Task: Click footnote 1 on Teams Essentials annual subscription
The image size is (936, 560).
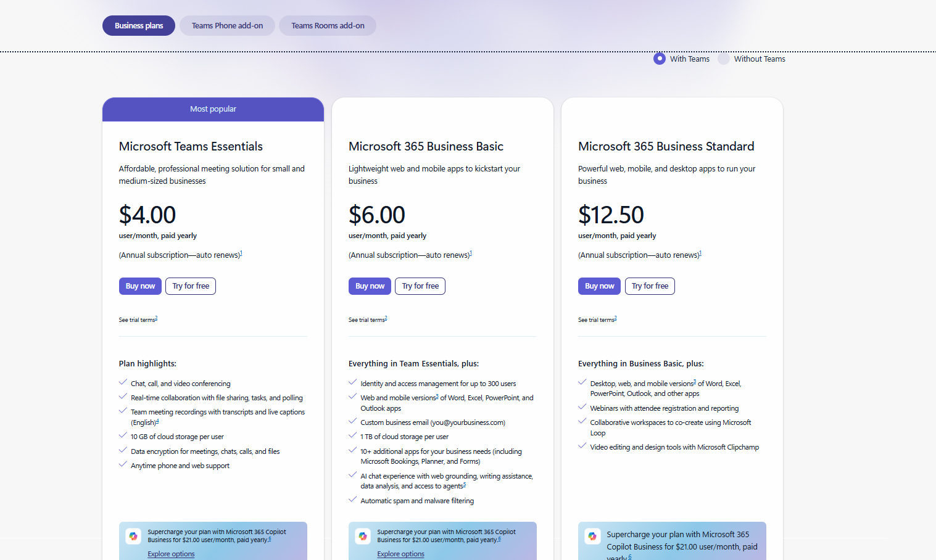Action: coord(242,252)
